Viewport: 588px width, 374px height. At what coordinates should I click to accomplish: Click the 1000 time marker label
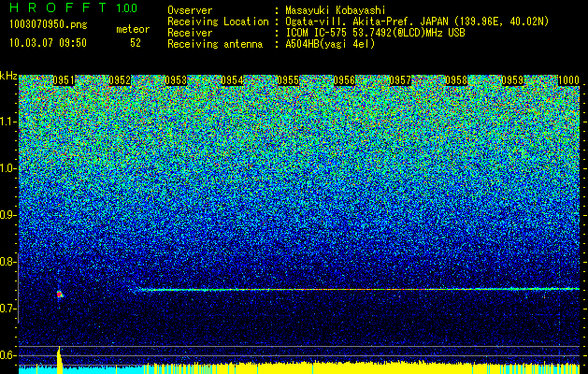[x=569, y=80]
